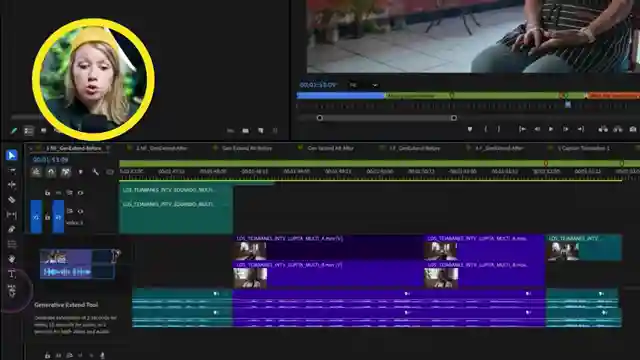640x360 pixels.
Task: Add marker in Program Monitor controls
Action: coord(470,129)
